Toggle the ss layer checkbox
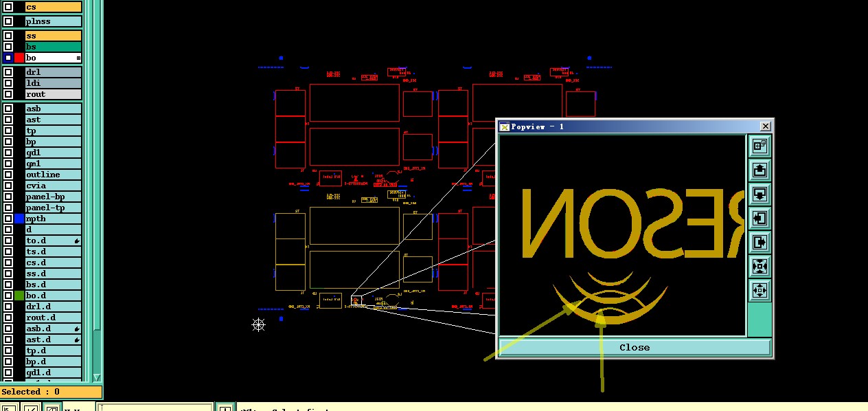868x411 pixels. click(8, 36)
